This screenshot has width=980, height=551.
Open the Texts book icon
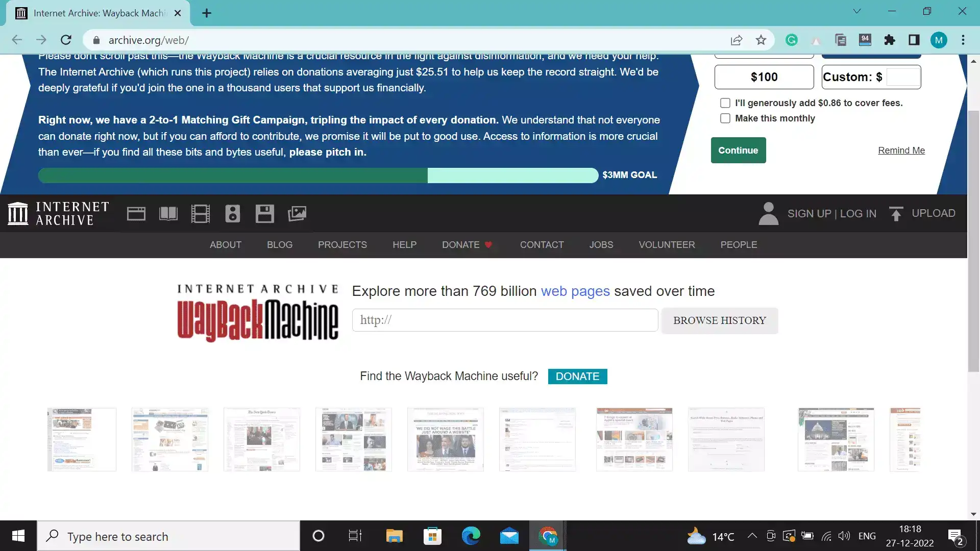[168, 214]
